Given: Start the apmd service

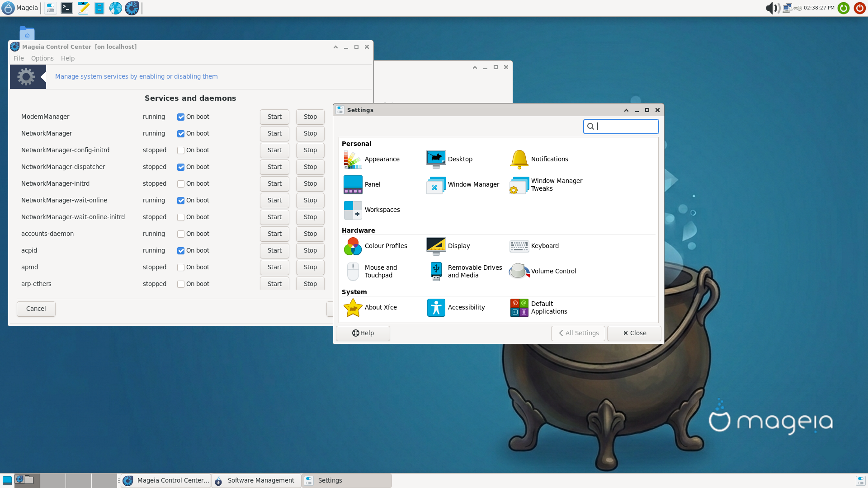Looking at the screenshot, I should [x=274, y=267].
